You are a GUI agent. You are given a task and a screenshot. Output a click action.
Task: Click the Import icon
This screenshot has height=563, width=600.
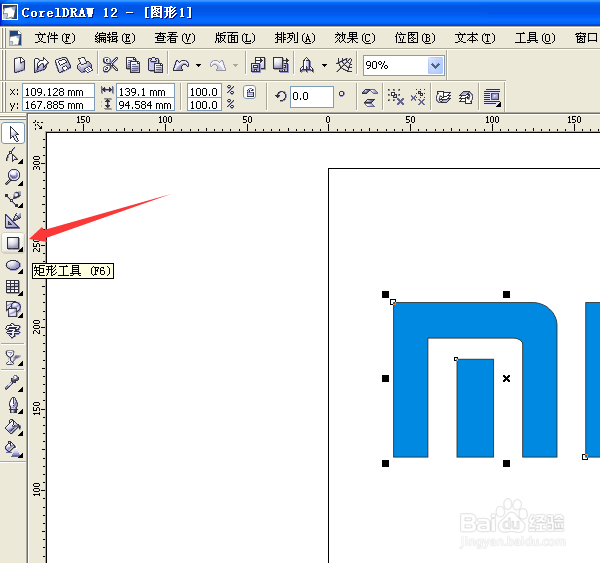pyautogui.click(x=258, y=65)
